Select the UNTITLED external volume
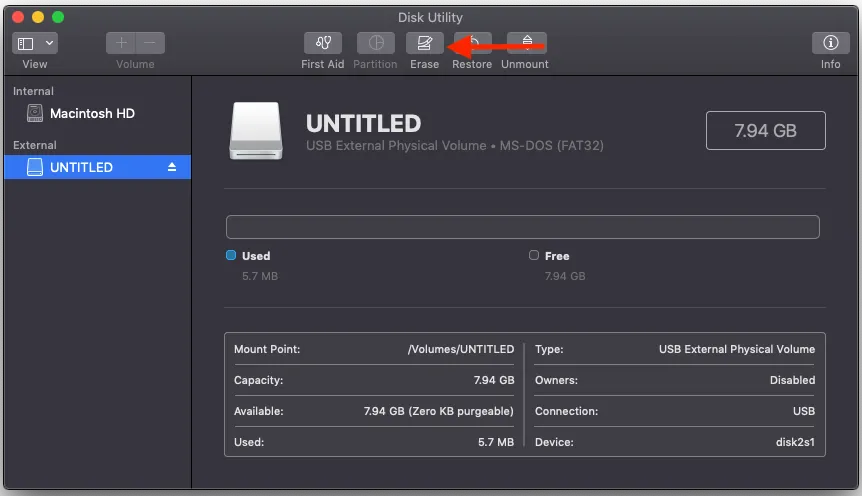 point(97,167)
